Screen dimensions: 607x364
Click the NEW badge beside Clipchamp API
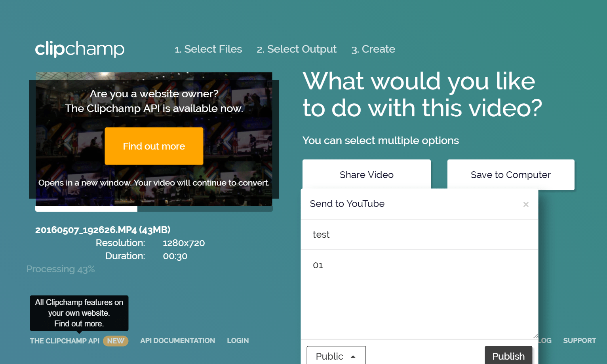[x=116, y=341]
